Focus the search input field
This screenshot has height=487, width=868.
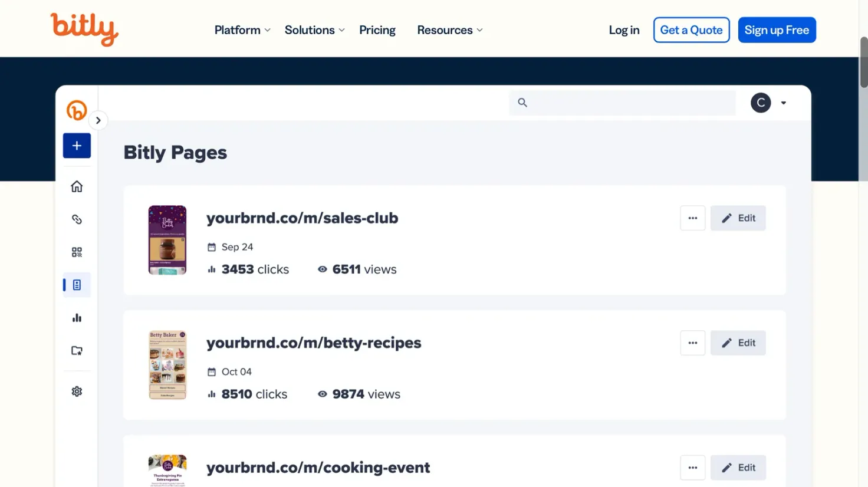(623, 103)
